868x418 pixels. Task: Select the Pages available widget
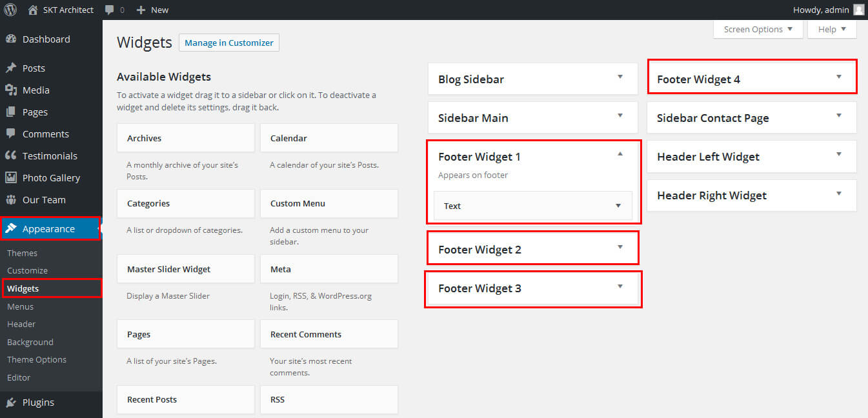coord(186,334)
